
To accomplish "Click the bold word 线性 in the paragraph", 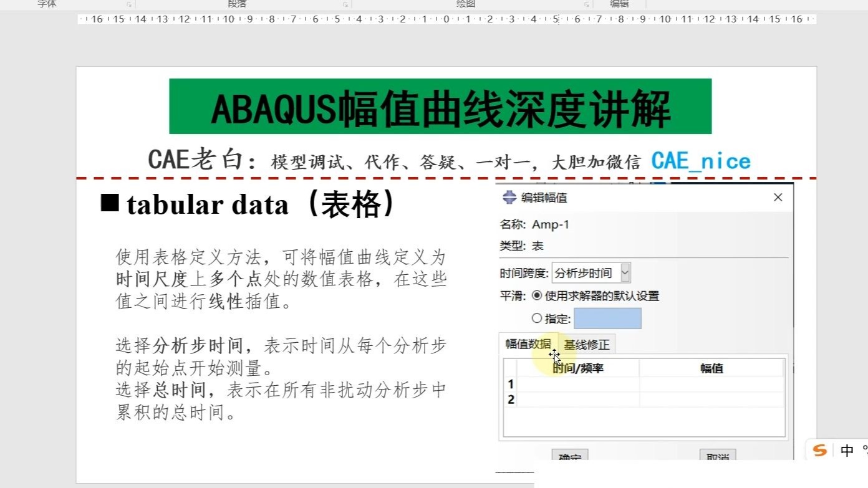I will coord(226,302).
